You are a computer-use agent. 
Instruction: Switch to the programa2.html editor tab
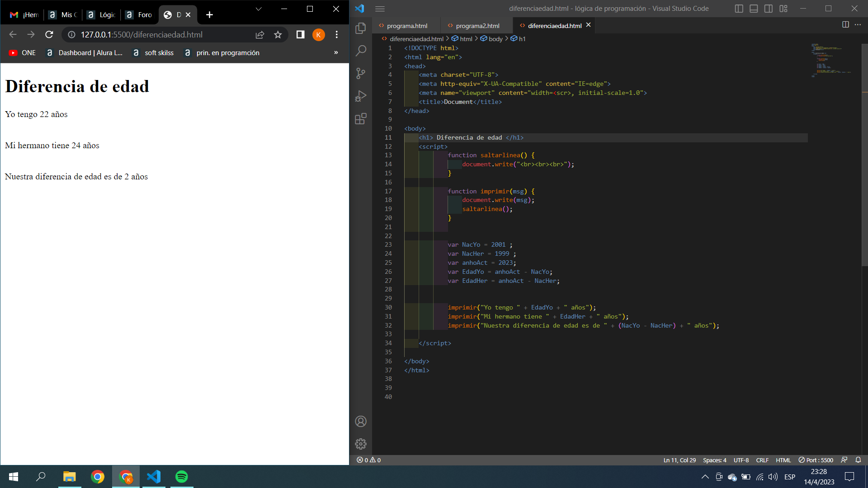[x=477, y=26]
